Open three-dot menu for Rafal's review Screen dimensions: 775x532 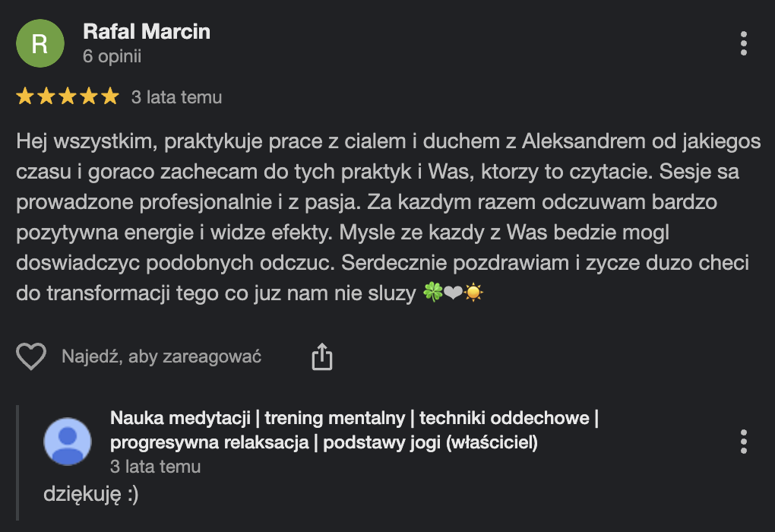point(743,43)
